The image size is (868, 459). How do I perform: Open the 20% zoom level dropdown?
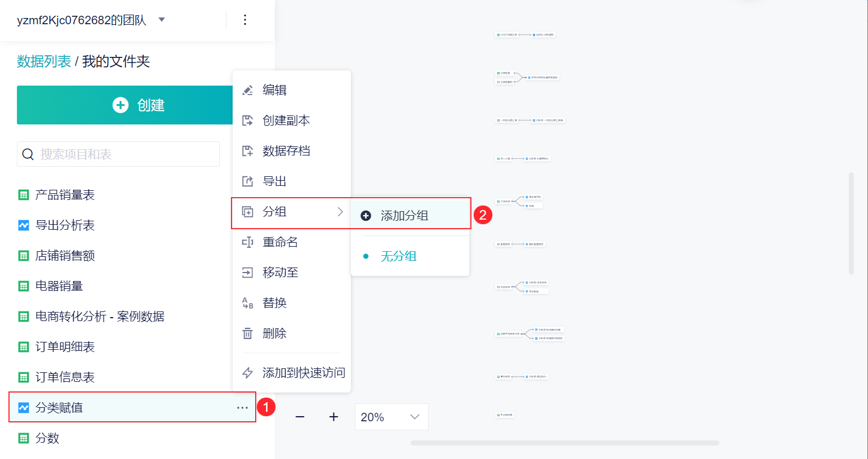tap(391, 417)
